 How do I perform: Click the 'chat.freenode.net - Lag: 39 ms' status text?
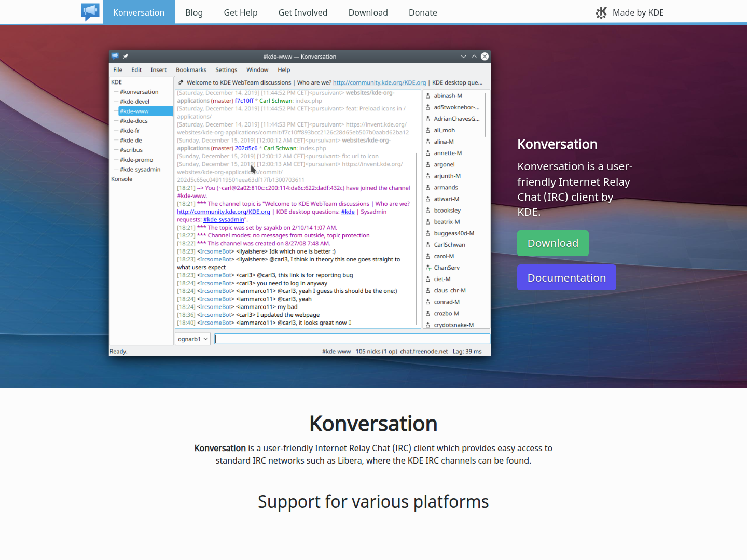[x=441, y=352]
